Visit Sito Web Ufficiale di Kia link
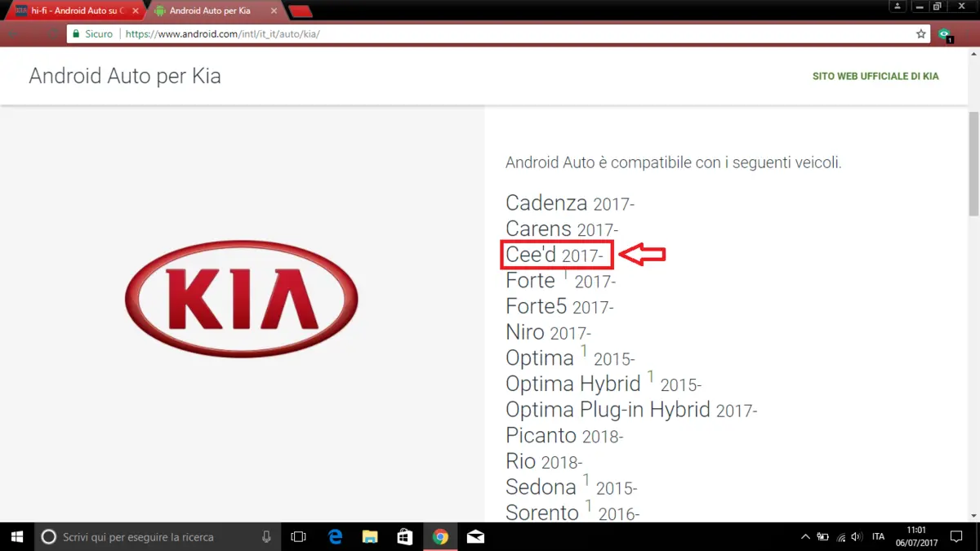The image size is (980, 551). (x=875, y=76)
